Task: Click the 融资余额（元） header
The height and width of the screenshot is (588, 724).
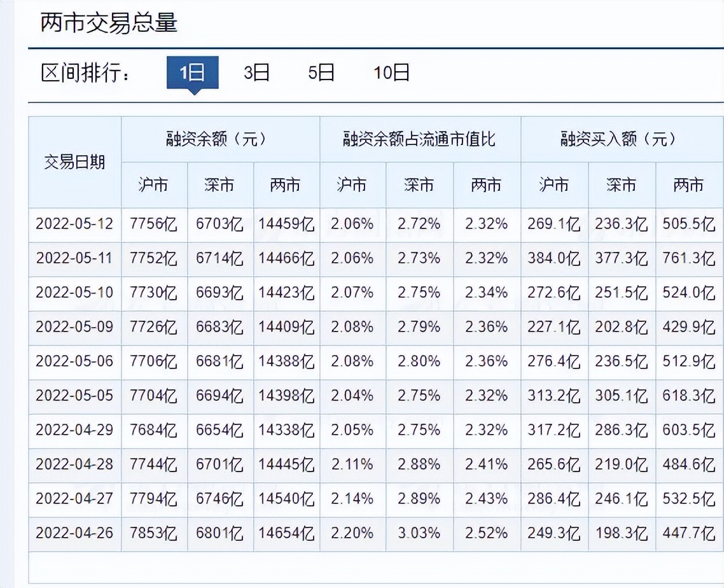Action: pos(220,139)
